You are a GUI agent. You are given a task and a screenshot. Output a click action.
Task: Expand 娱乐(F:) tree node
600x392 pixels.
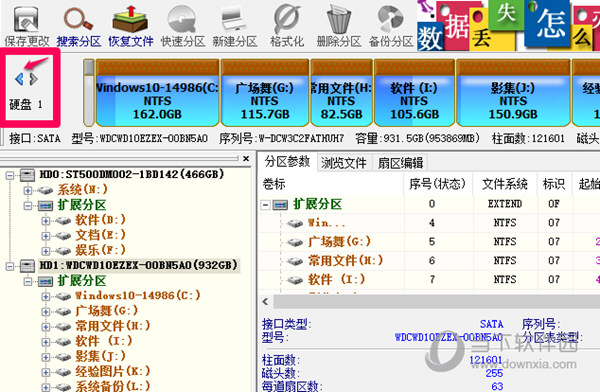[x=46, y=251]
